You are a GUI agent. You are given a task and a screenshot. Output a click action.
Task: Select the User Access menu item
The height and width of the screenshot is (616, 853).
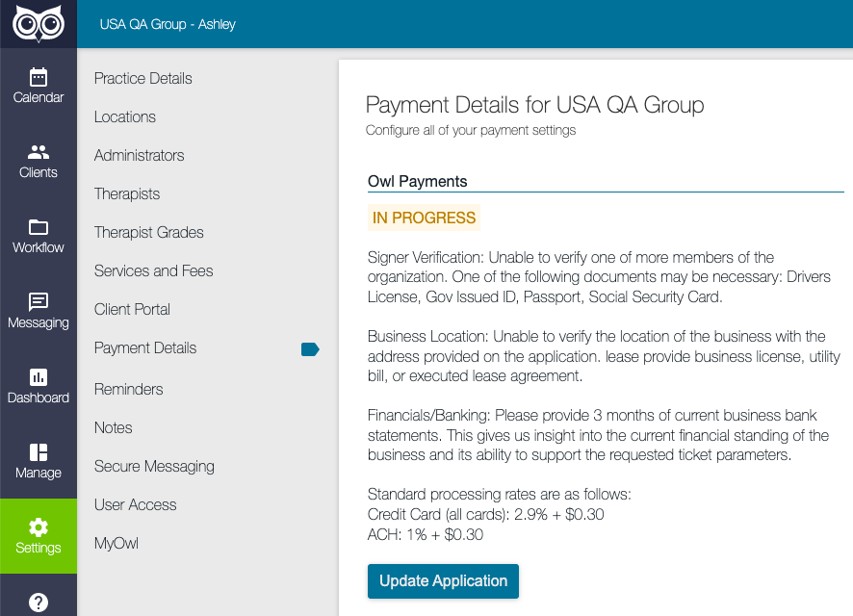point(136,504)
